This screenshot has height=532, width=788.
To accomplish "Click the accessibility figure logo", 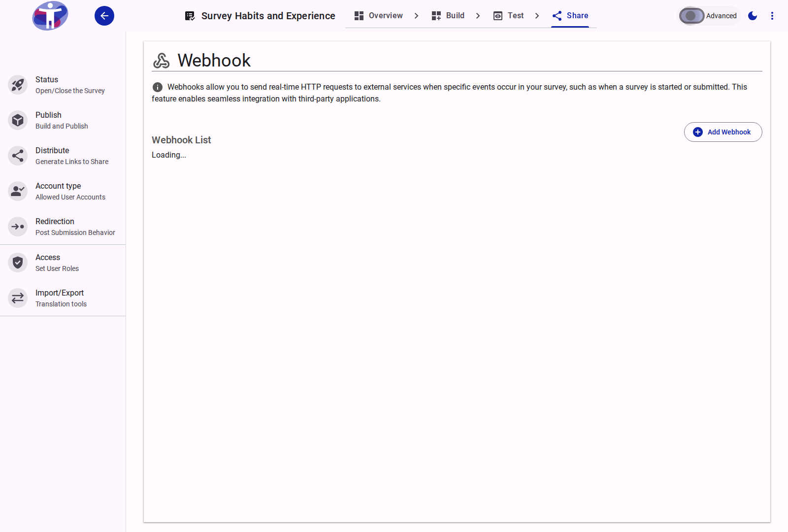I will [50, 16].
